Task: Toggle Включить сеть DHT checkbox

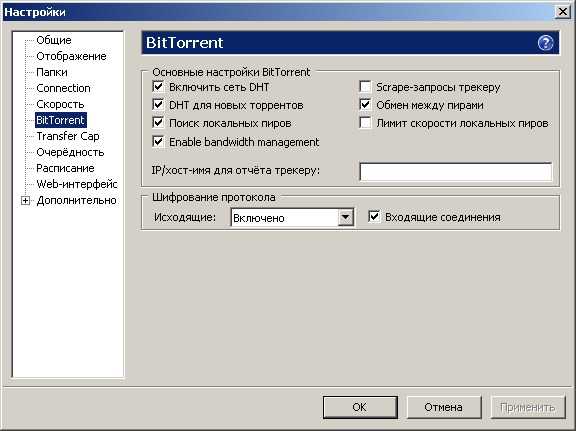Action: (158, 87)
